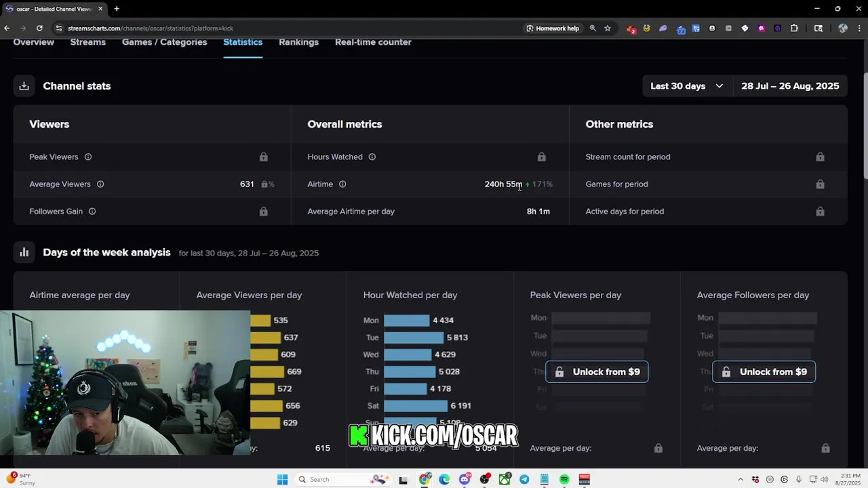
Task: Switch to the Streams tab
Action: 88,42
